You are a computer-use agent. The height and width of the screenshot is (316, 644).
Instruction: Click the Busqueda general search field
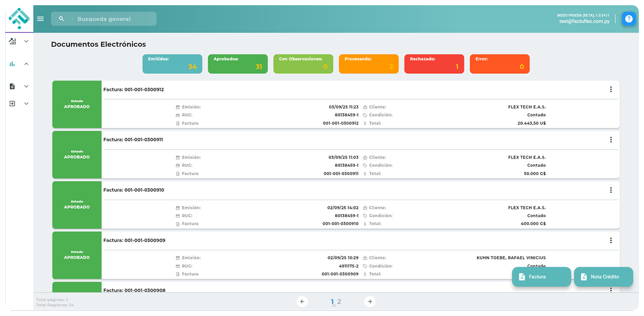[x=112, y=19]
